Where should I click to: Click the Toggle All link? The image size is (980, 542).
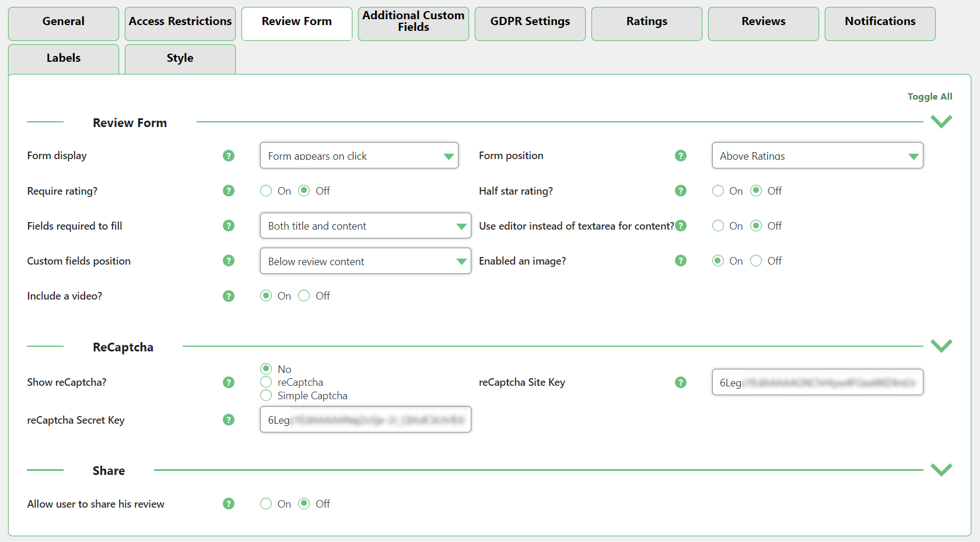[929, 97]
